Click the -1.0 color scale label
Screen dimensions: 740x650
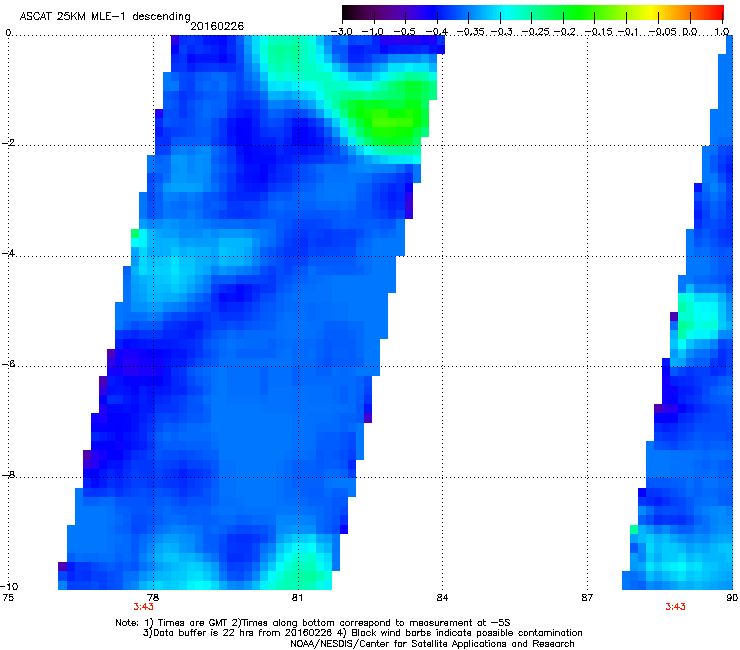[x=374, y=32]
